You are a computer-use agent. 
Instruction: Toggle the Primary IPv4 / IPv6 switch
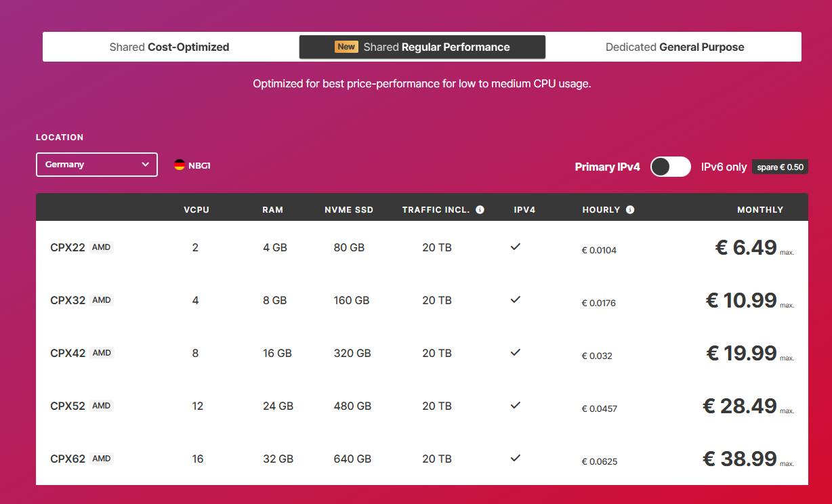(670, 167)
